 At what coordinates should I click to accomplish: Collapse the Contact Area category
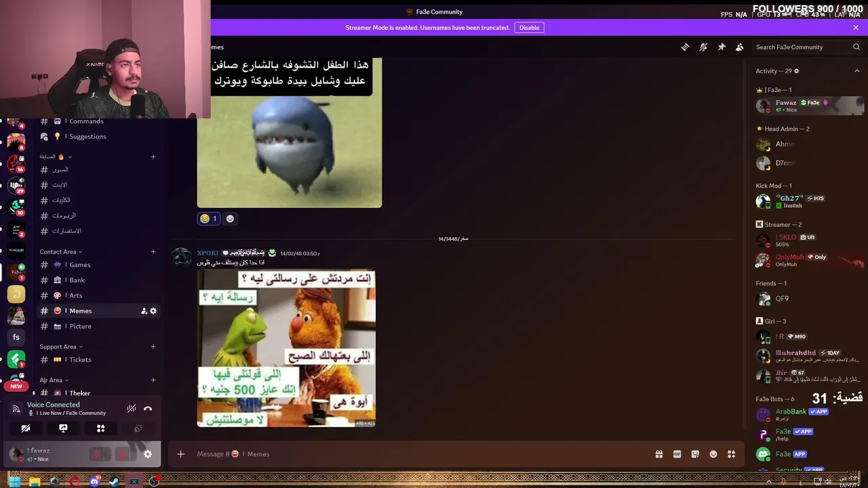(x=61, y=252)
